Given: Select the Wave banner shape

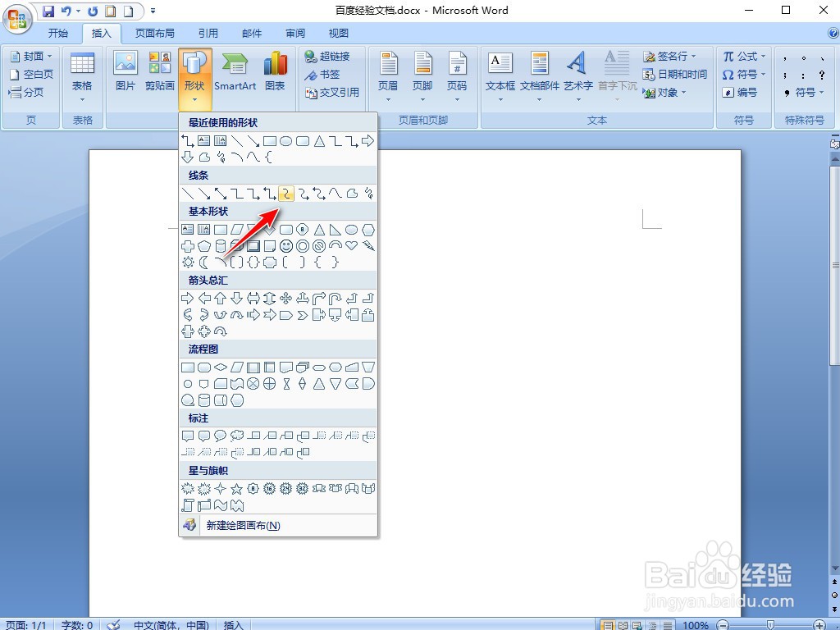Looking at the screenshot, I should (220, 505).
